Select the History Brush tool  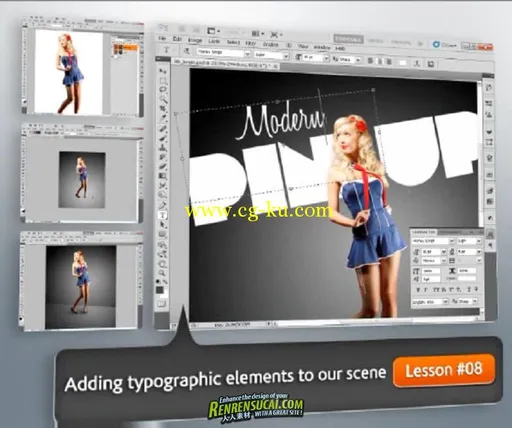163,157
